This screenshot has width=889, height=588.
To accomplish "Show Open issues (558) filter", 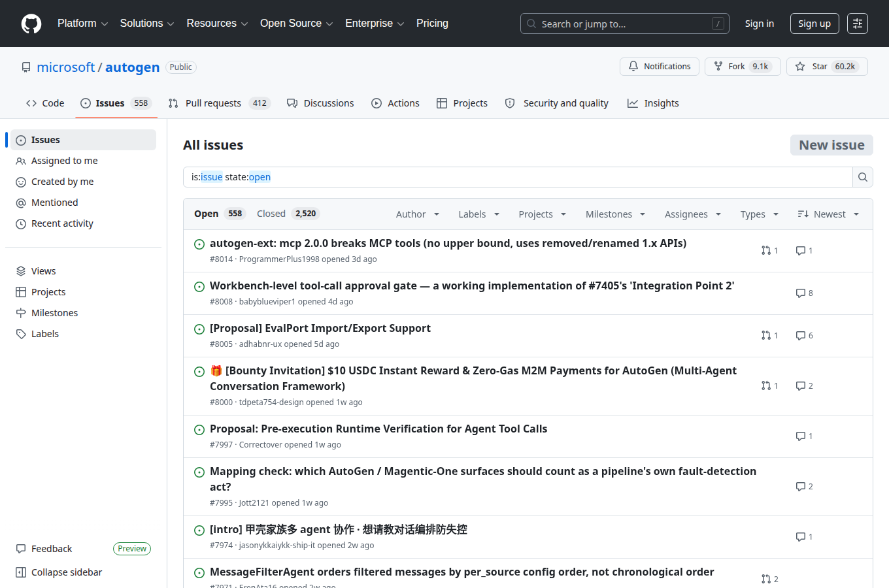I will pyautogui.click(x=218, y=214).
